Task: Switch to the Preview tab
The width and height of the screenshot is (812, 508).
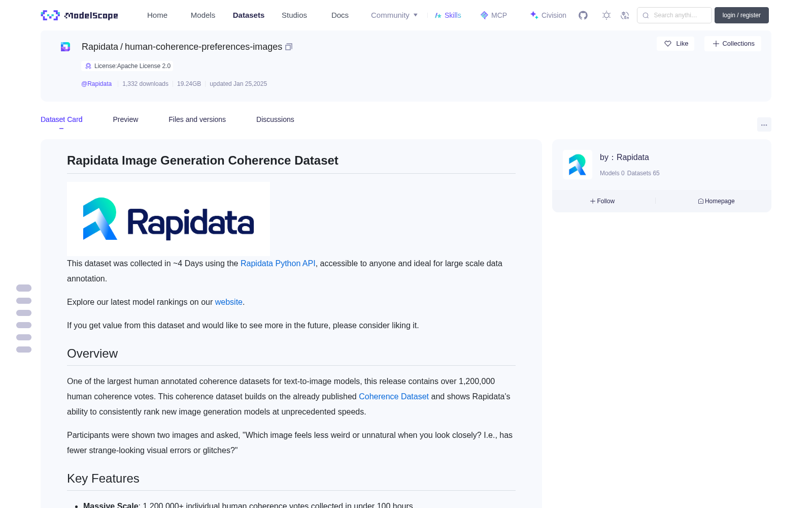Action: click(125, 119)
